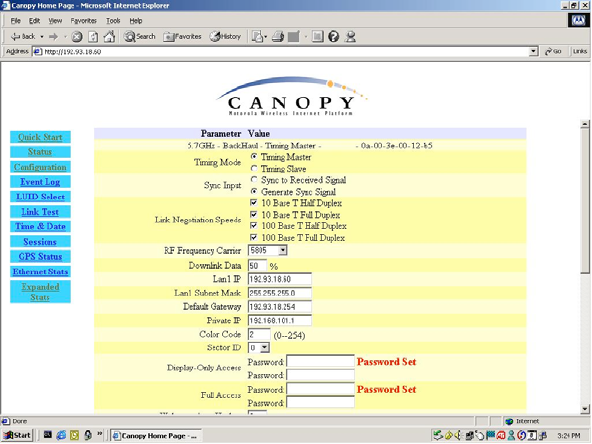Click the Messenger person icon in the toolbar
This screenshot has width=592, height=444.
(x=351, y=37)
